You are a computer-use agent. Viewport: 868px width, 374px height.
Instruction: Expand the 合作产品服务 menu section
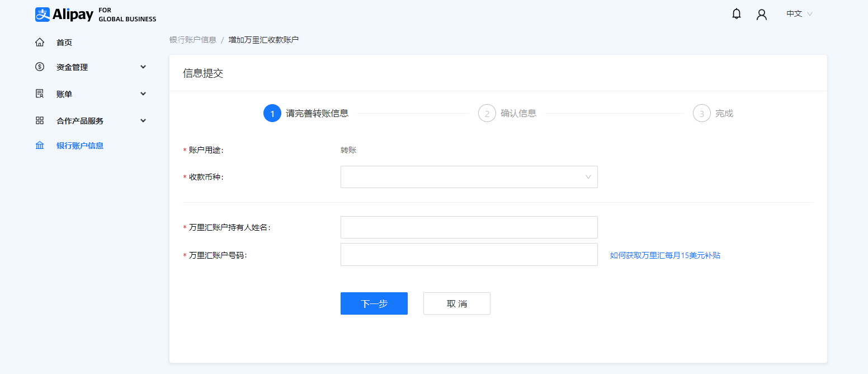pyautogui.click(x=143, y=120)
